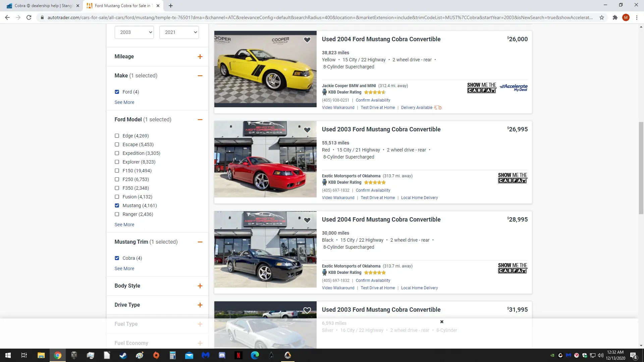This screenshot has width=644, height=362.
Task: Click Test Drive at Home for black Cobra
Action: (378, 288)
